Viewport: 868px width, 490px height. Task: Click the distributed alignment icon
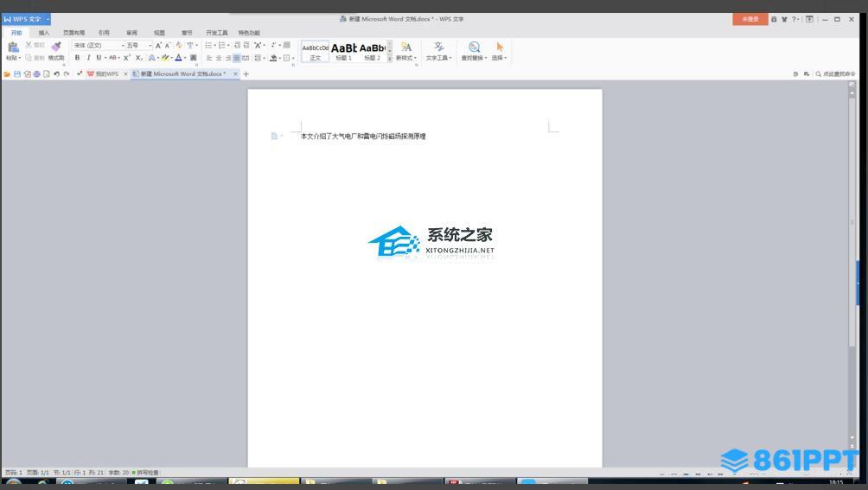point(246,58)
